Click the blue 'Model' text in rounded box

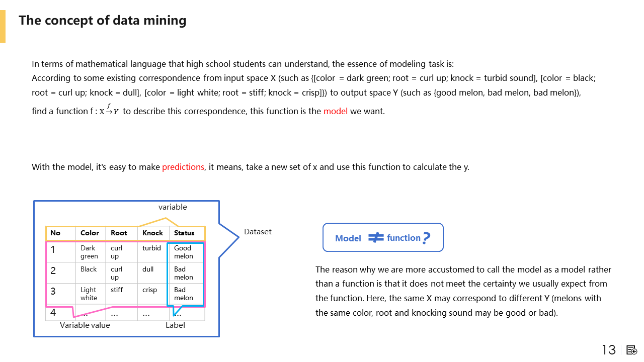pos(348,238)
